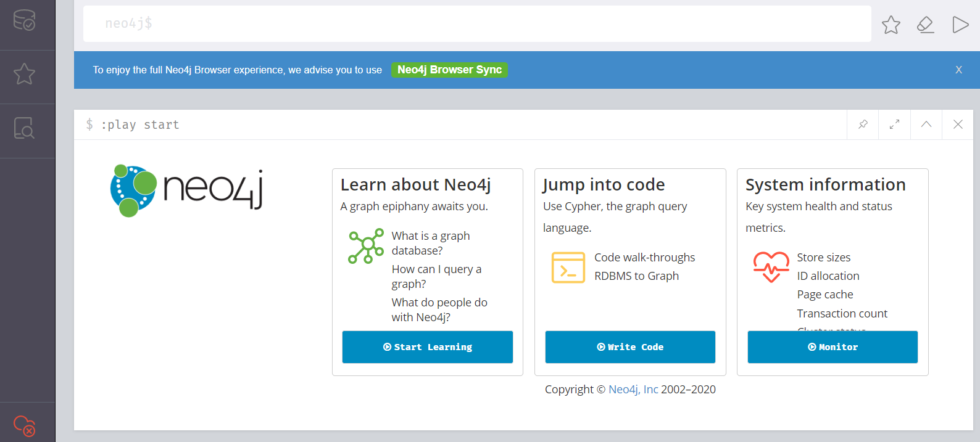The width and height of the screenshot is (980, 442).
Task: Click 'Code walk-throughs' text
Action: click(645, 258)
